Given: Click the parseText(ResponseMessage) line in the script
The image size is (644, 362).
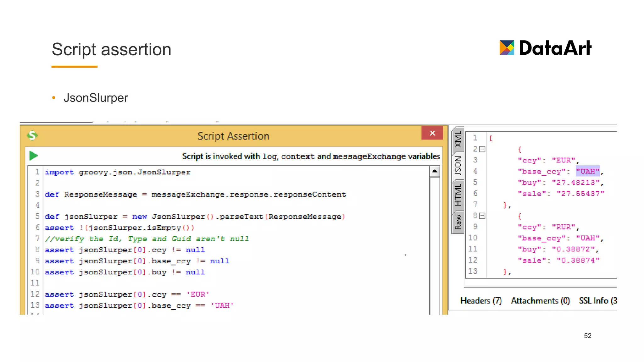Looking at the screenshot, I should point(195,217).
